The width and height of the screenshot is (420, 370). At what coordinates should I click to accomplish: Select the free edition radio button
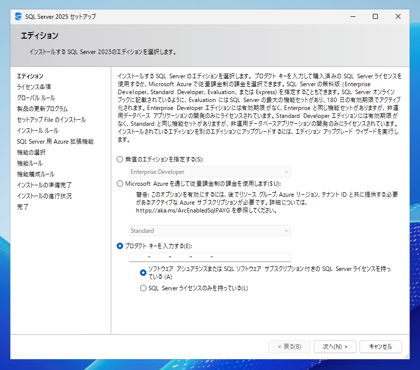120,159
